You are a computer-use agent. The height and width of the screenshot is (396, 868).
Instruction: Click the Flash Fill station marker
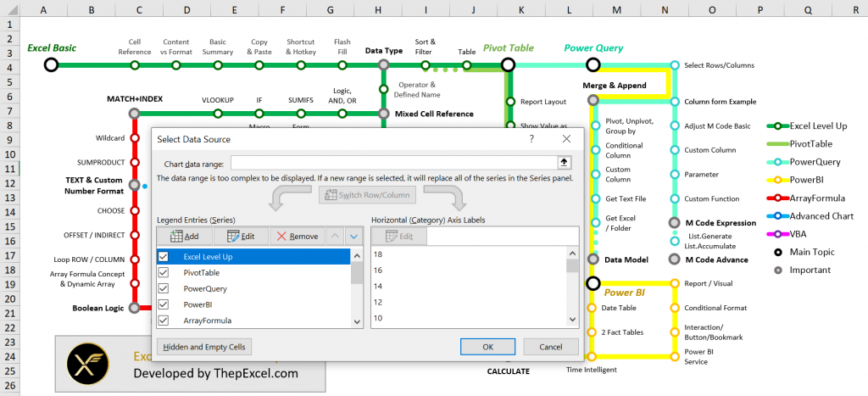[342, 65]
